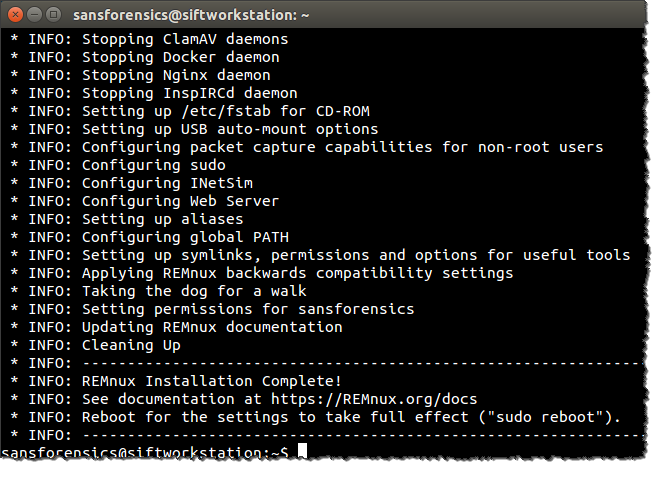The height and width of the screenshot is (488, 654).
Task: Maximize the terminal window
Action: [53, 15]
